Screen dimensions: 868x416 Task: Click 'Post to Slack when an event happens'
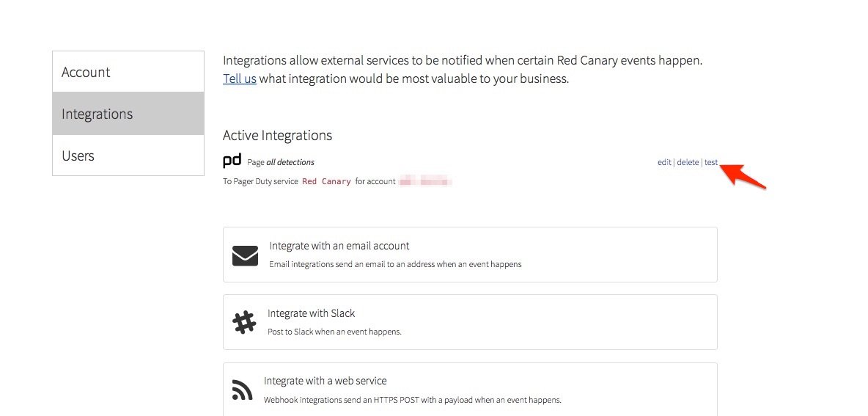(x=334, y=332)
